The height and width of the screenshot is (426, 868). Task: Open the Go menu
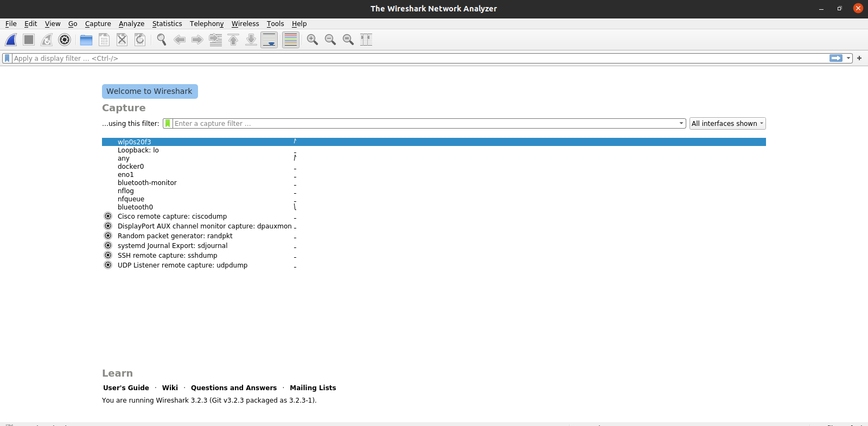(x=73, y=24)
